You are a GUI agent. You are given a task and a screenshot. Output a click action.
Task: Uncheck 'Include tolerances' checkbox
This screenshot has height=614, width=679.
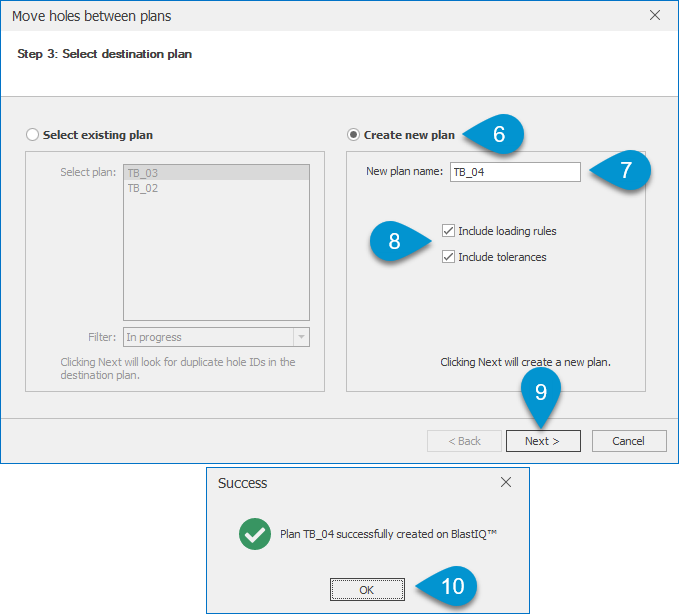(x=448, y=257)
